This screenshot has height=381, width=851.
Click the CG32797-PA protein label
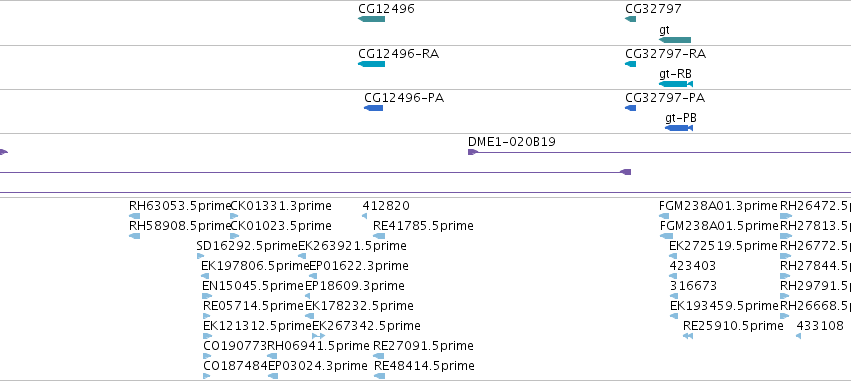point(665,98)
